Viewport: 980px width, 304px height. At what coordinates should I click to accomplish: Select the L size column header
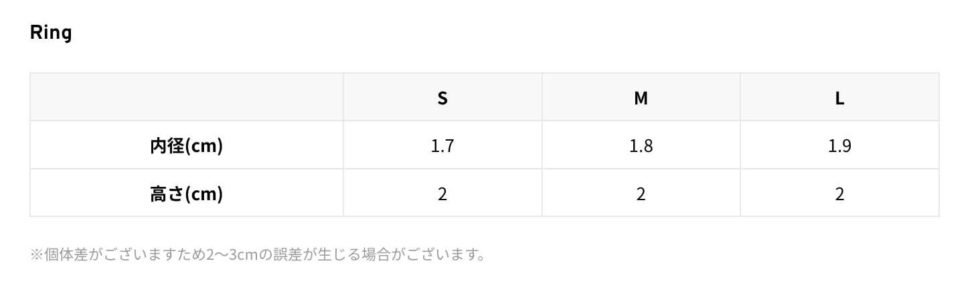click(x=839, y=98)
